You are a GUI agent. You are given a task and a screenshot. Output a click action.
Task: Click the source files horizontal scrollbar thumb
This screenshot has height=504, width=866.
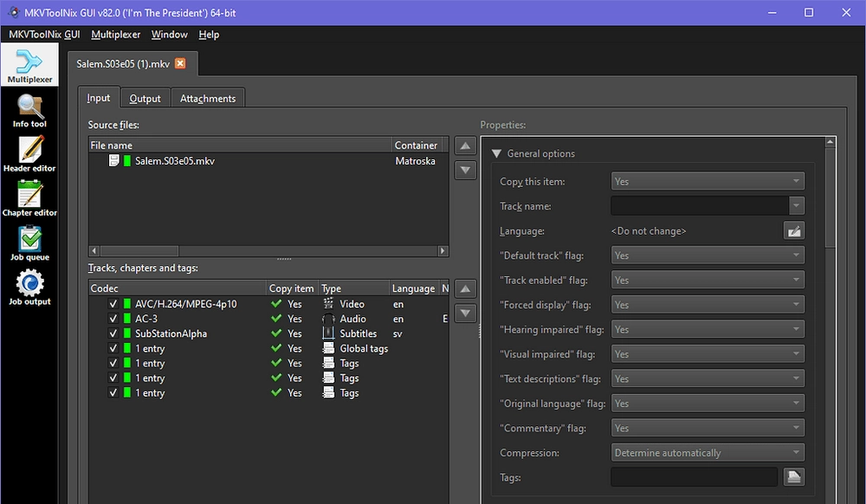tap(139, 250)
